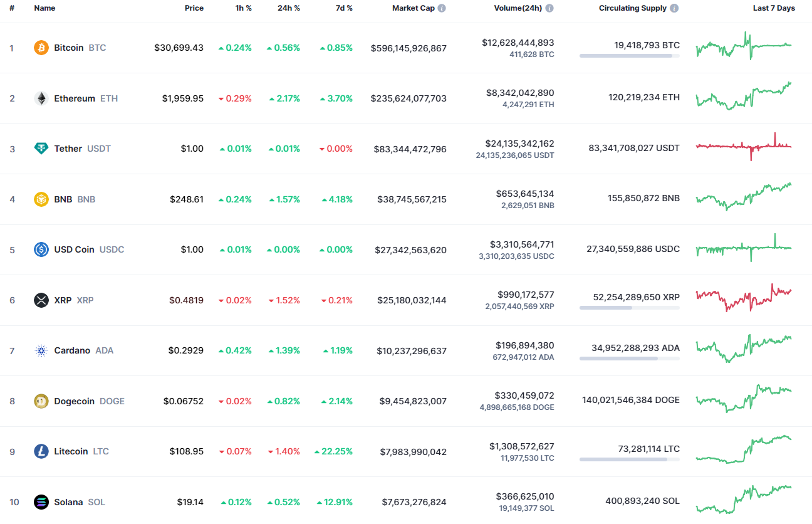Click the Tether green logo icon
Image resolution: width=812 pixels, height=524 pixels.
point(41,149)
